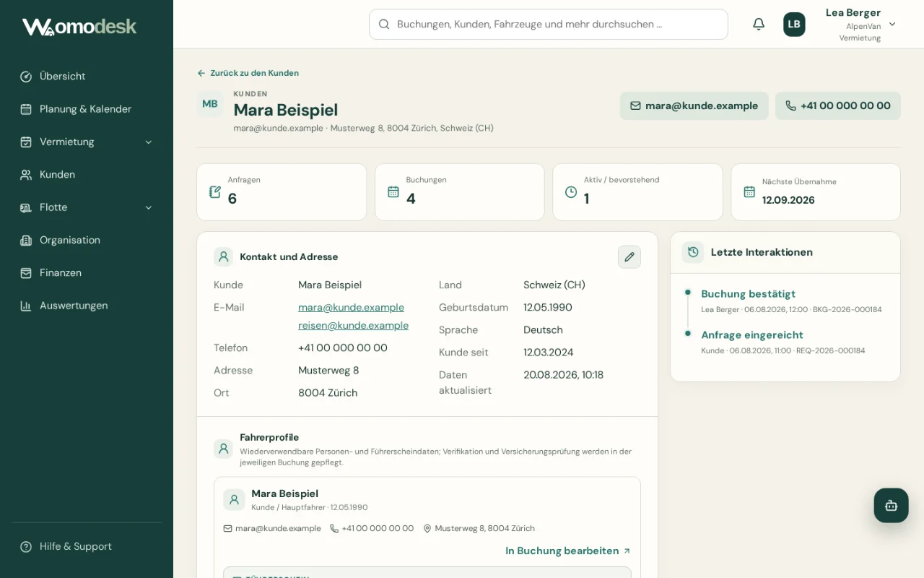
Task: Select Land value Schweiz (CH)
Action: click(x=554, y=285)
